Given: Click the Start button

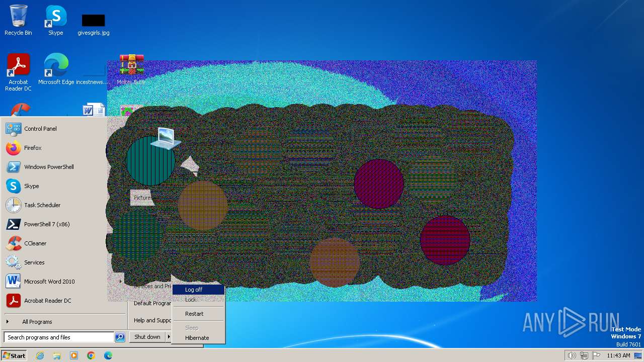Looking at the screenshot, I should pos(14,355).
